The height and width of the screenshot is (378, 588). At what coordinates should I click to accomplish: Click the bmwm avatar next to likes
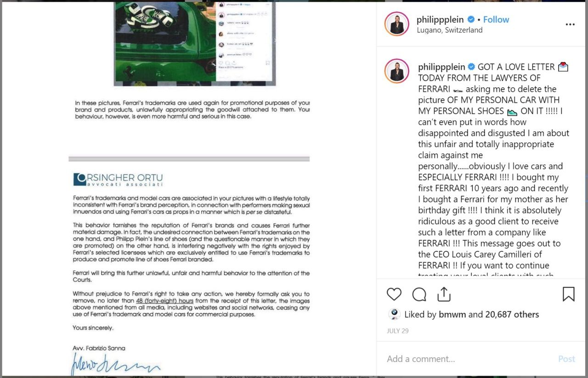pyautogui.click(x=394, y=314)
